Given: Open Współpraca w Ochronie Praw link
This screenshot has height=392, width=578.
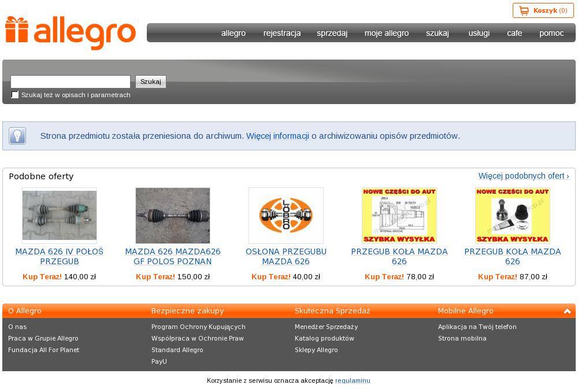Looking at the screenshot, I should point(198,338).
